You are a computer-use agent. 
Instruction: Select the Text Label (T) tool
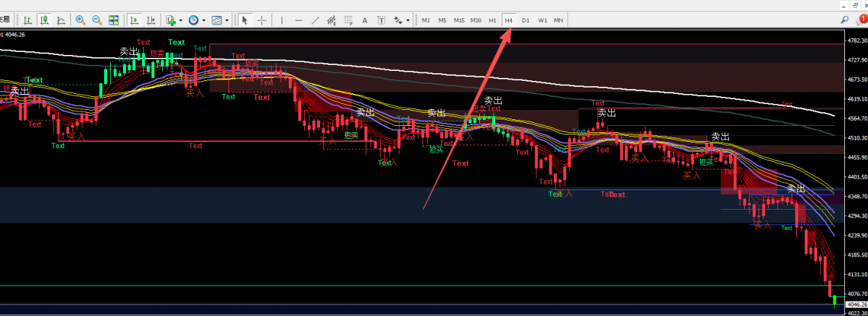tap(382, 20)
